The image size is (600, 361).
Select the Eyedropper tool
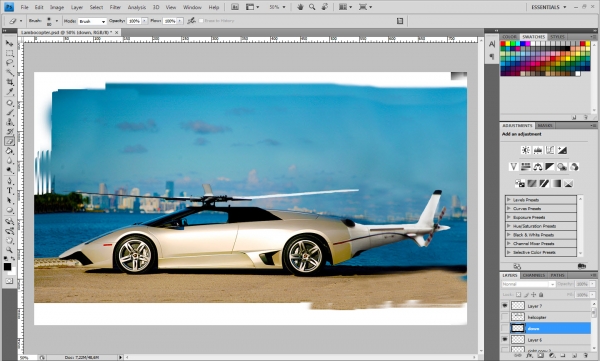tap(9, 92)
